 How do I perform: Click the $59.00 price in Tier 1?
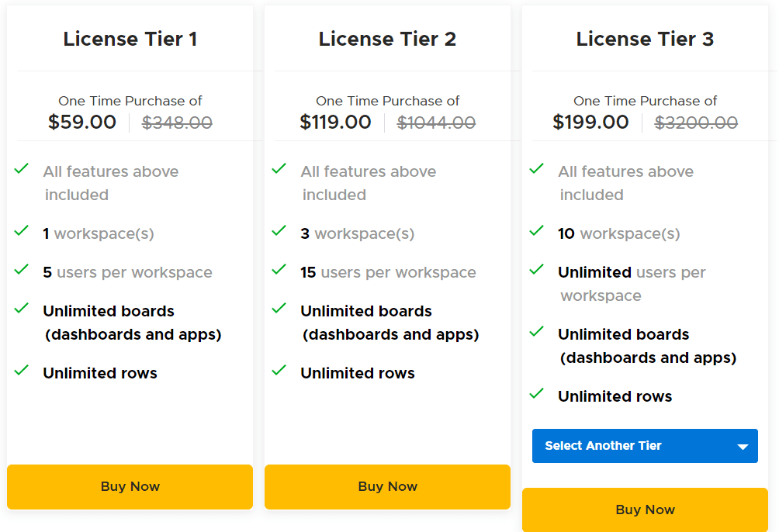[82, 122]
